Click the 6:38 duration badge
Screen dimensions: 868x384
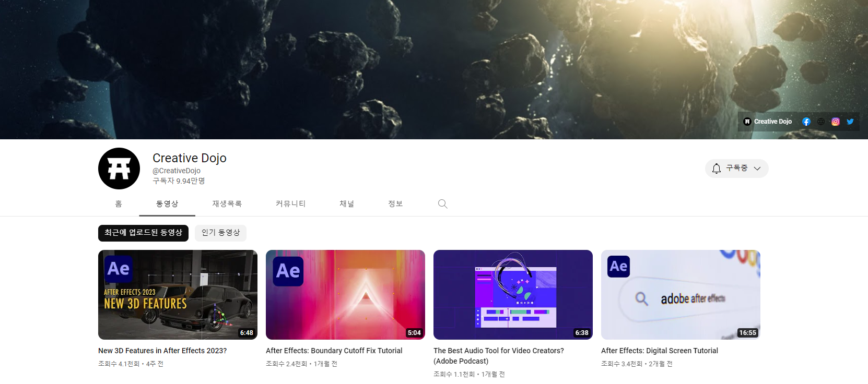tap(582, 333)
